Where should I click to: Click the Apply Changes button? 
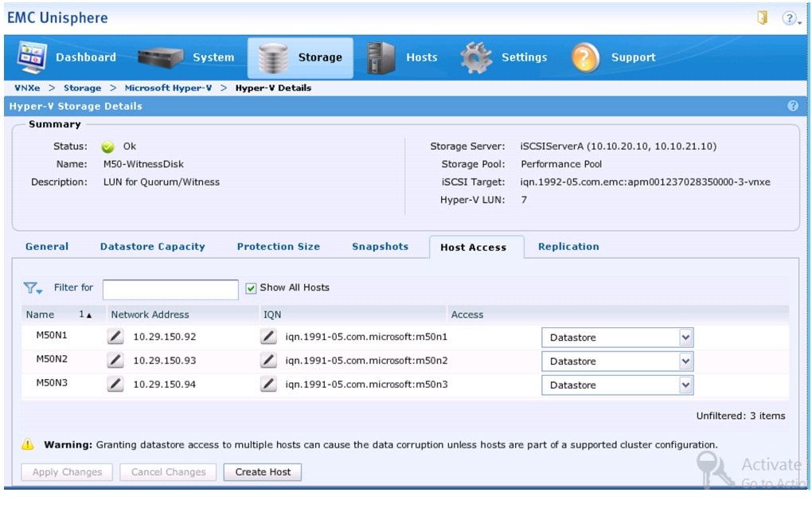pos(67,472)
